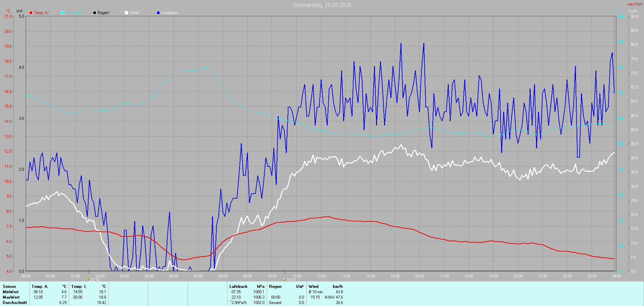
Task: Click the 'Temp. A.' column header in table
Action: [40, 287]
